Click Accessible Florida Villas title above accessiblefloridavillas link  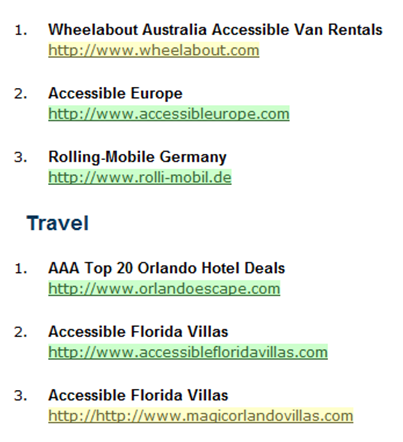pyautogui.click(x=138, y=332)
